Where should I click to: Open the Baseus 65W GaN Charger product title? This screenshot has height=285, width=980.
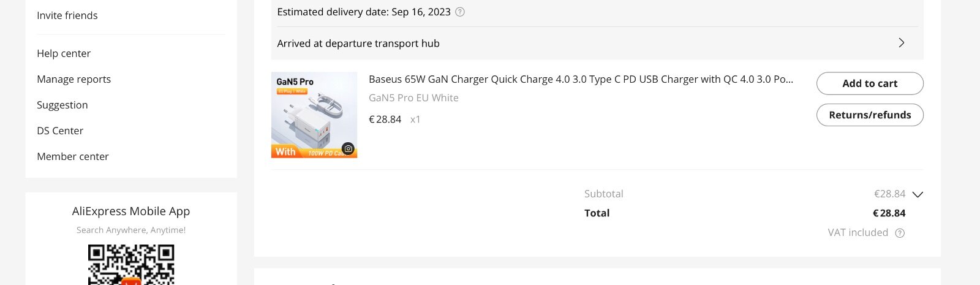click(581, 79)
